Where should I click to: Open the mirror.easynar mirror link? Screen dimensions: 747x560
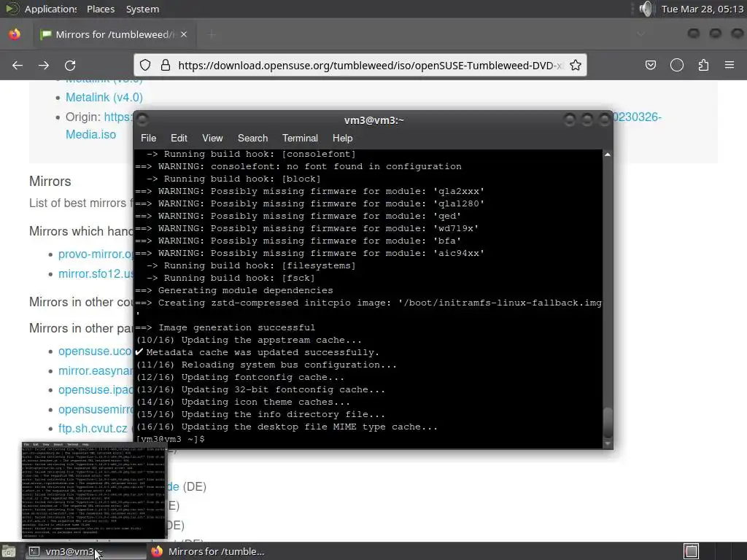[96, 370]
